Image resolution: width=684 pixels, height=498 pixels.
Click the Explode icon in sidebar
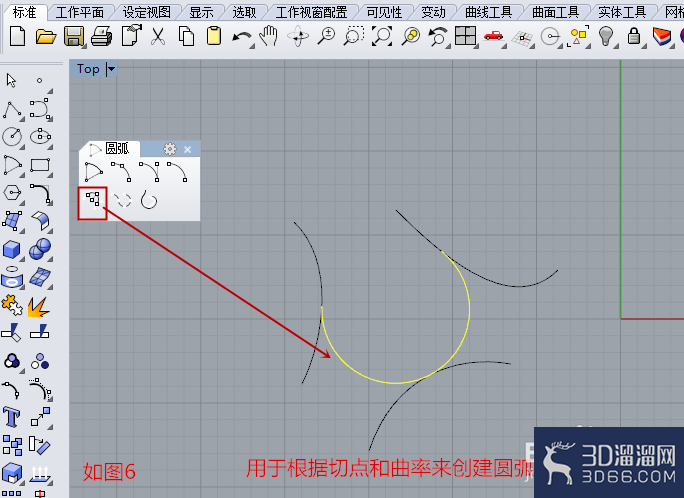coord(39,307)
